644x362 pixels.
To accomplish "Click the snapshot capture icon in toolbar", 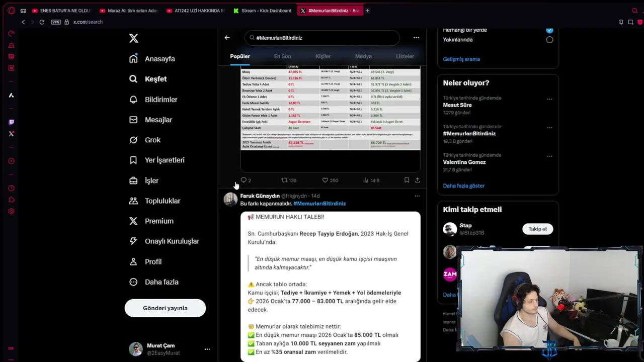I will [630, 22].
